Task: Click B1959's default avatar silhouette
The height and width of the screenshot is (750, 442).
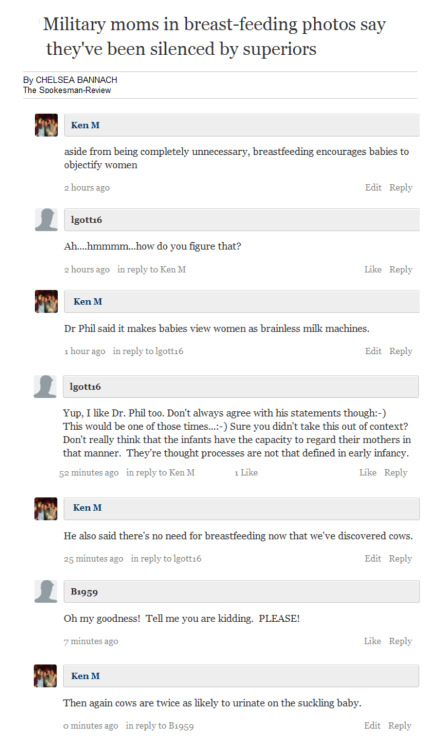Action: (46, 592)
